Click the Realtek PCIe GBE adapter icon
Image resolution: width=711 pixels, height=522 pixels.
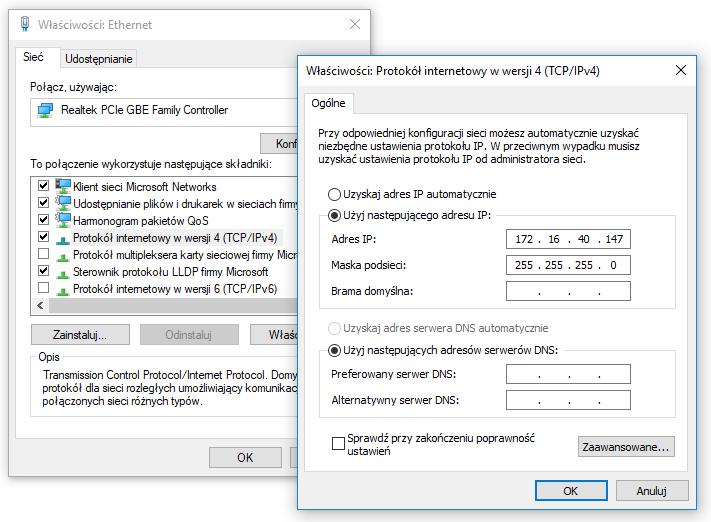[x=45, y=110]
